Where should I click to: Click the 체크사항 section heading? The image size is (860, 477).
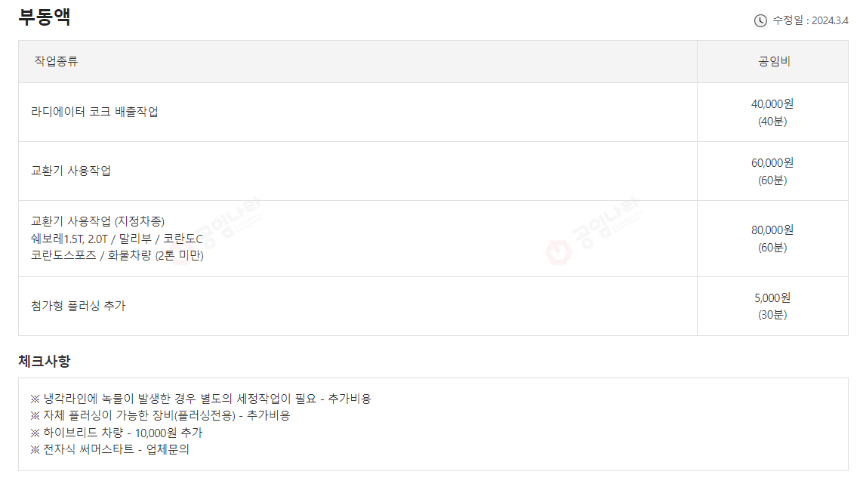44,361
